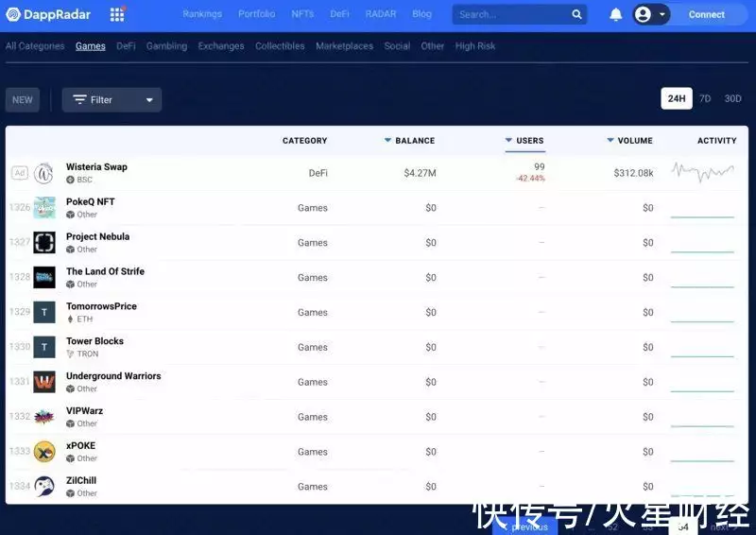756x535 pixels.
Task: Open the PokeQ NFT dapp link
Action: (x=90, y=201)
